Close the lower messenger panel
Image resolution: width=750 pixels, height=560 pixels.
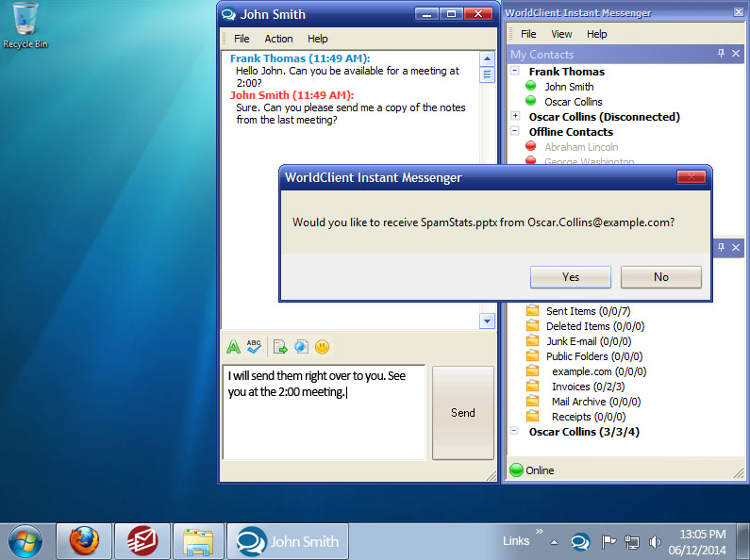click(736, 248)
